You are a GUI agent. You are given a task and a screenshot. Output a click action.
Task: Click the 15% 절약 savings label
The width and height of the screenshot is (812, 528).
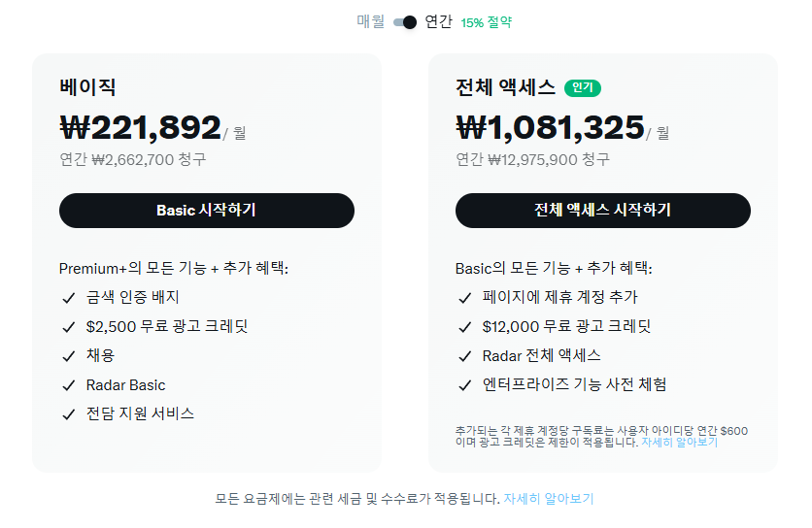[486, 22]
